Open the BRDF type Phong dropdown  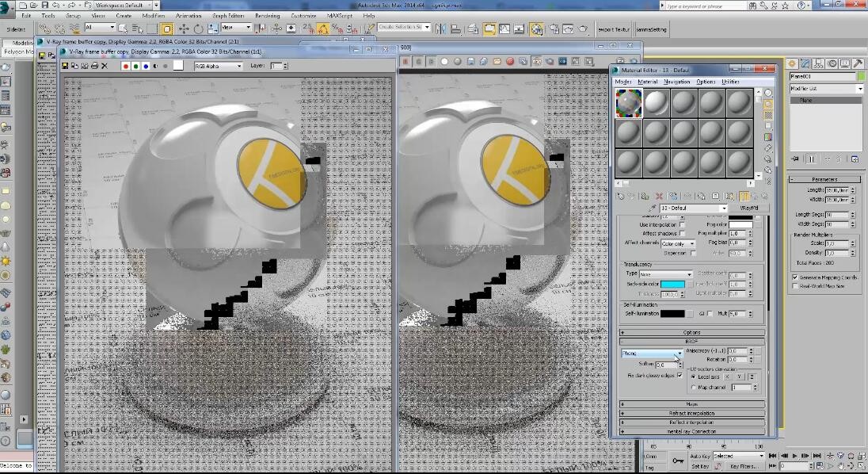(x=652, y=354)
